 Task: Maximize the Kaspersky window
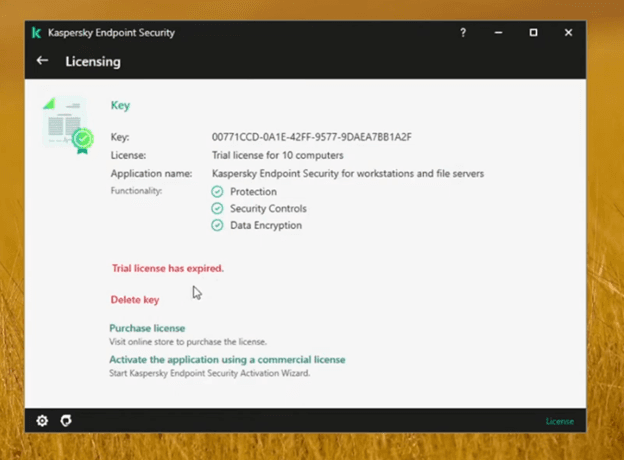click(x=533, y=33)
